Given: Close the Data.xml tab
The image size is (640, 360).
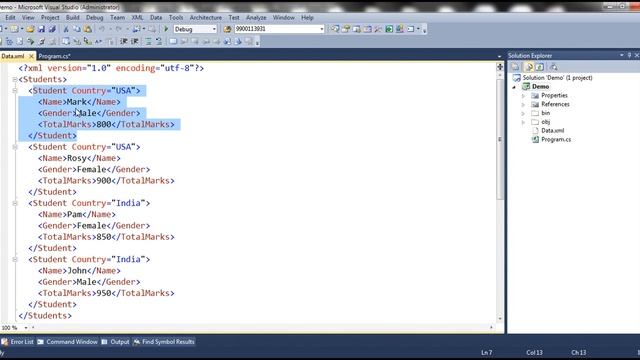Looking at the screenshot, I should point(31,56).
